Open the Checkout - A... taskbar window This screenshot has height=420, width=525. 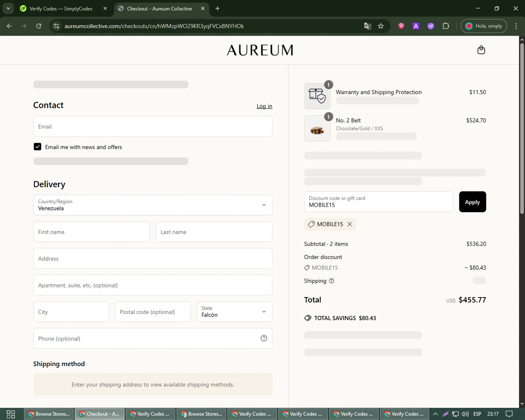[x=100, y=414]
